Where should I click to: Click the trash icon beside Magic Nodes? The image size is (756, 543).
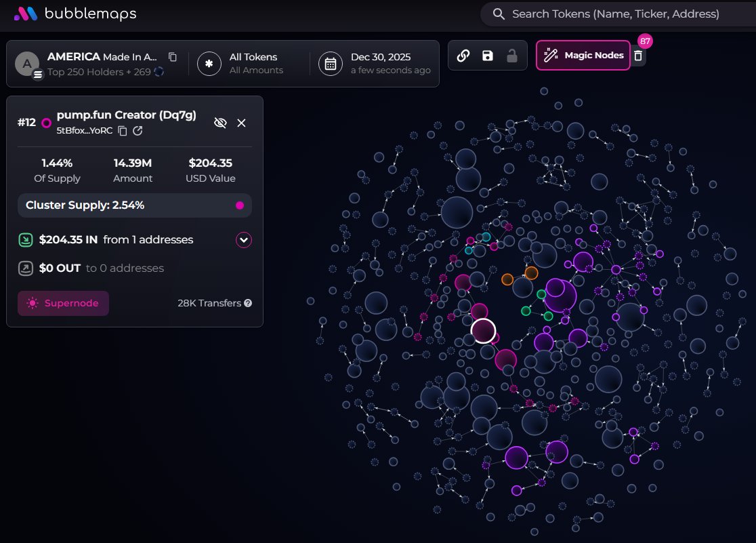pyautogui.click(x=638, y=56)
